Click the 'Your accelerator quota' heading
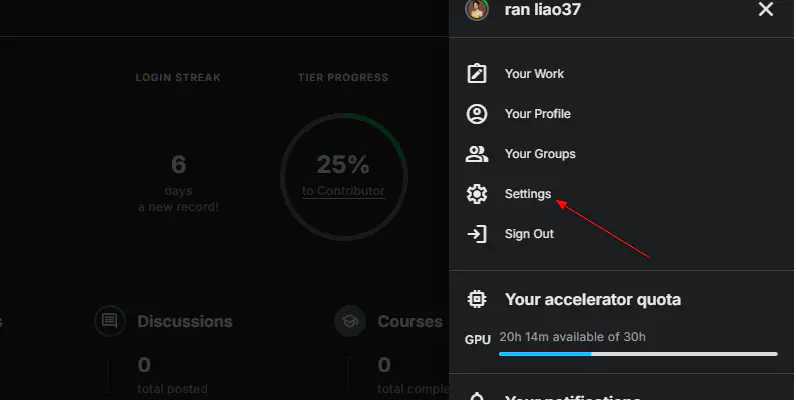Viewport: 797px width, 400px height. [x=593, y=299]
